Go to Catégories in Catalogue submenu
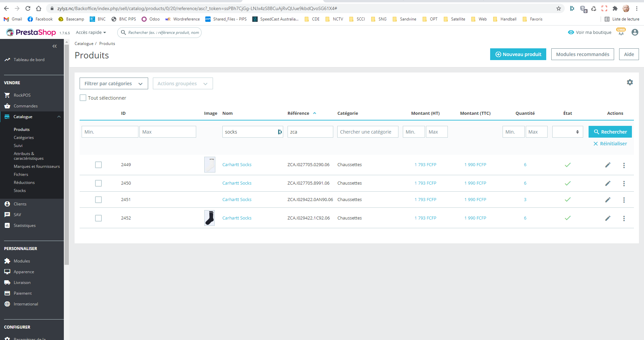Image resolution: width=644 pixels, height=340 pixels. [x=24, y=138]
